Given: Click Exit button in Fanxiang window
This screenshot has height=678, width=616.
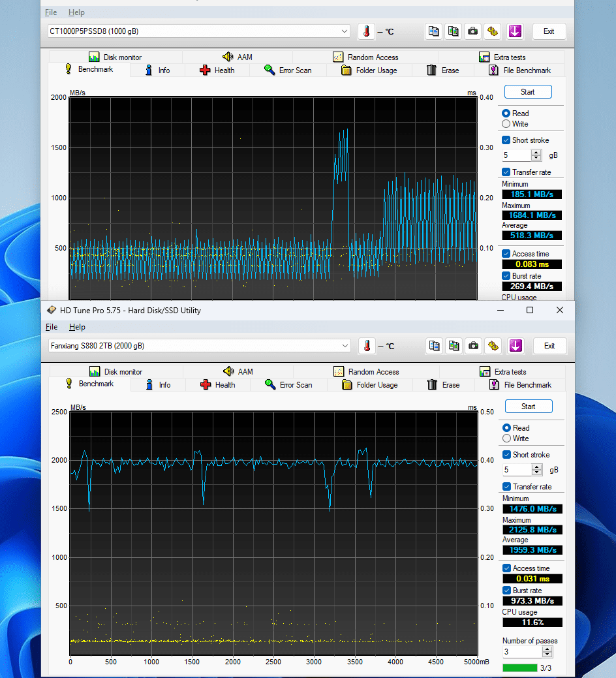Looking at the screenshot, I should point(549,345).
